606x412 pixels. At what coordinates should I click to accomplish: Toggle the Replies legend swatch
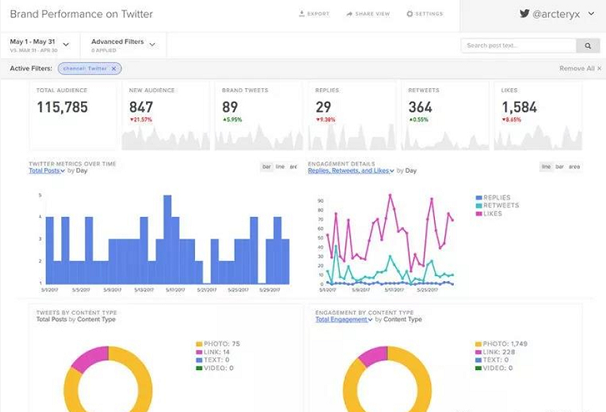click(x=479, y=197)
